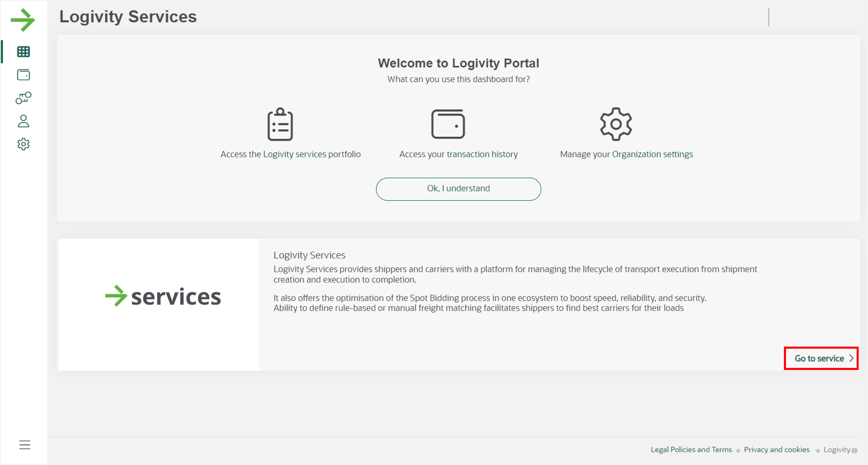The height and width of the screenshot is (465, 868).
Task: Click the clipboard services portfolio icon
Action: point(280,124)
